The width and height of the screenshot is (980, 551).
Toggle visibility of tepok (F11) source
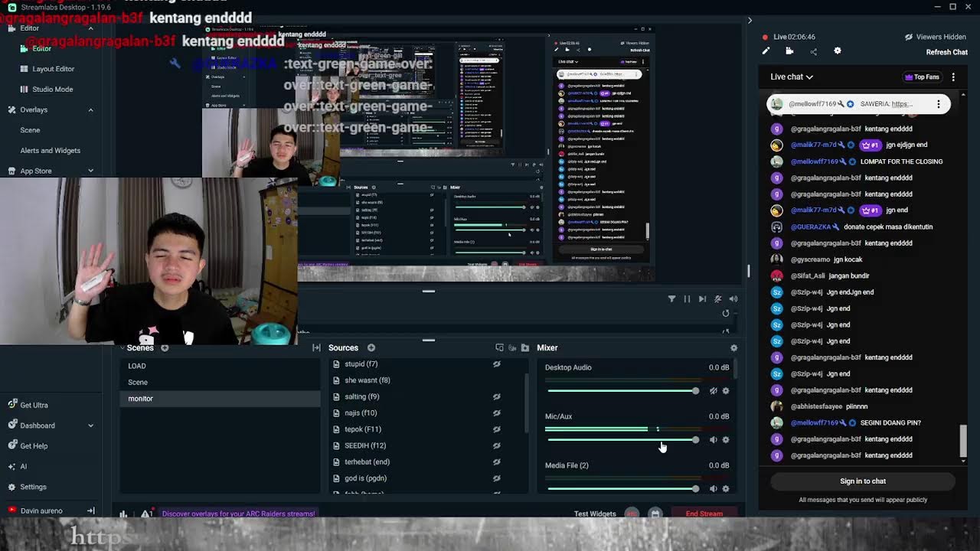coord(497,429)
